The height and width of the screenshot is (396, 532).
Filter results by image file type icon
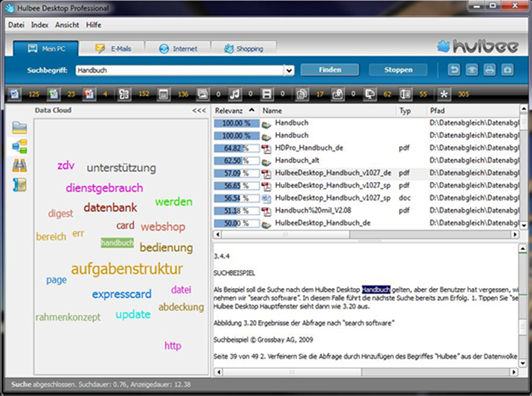pos(201,95)
